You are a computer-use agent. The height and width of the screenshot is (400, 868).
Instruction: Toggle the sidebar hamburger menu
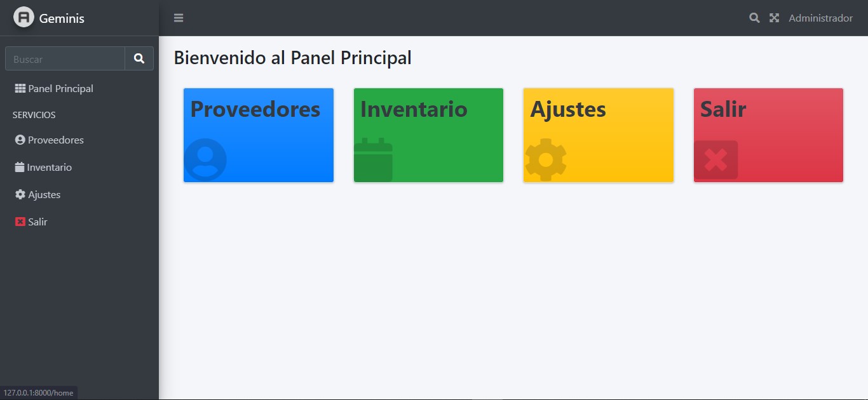(x=179, y=18)
